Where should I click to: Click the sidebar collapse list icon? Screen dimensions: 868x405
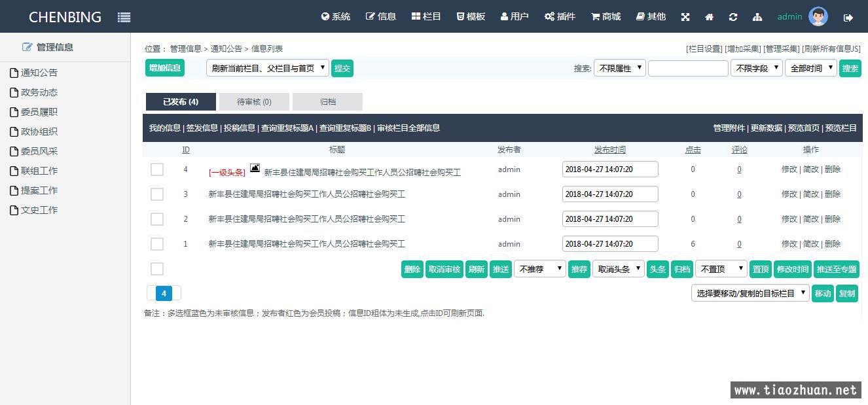pyautogui.click(x=124, y=18)
